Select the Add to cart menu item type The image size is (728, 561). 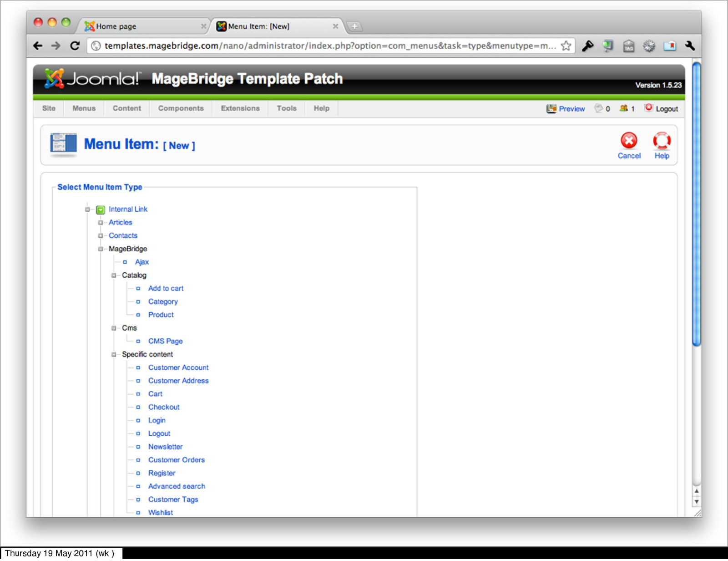pos(166,289)
